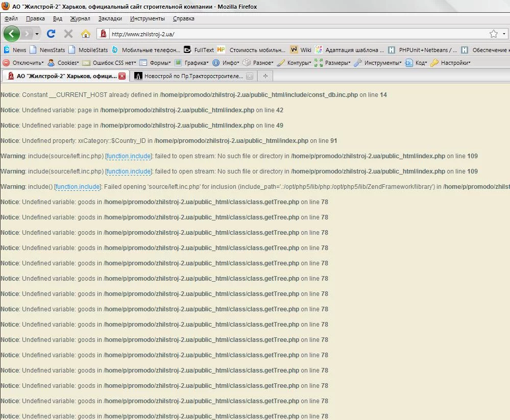This screenshot has width=510, height=420.
Task: Click the first function.include link
Action: 129,156
